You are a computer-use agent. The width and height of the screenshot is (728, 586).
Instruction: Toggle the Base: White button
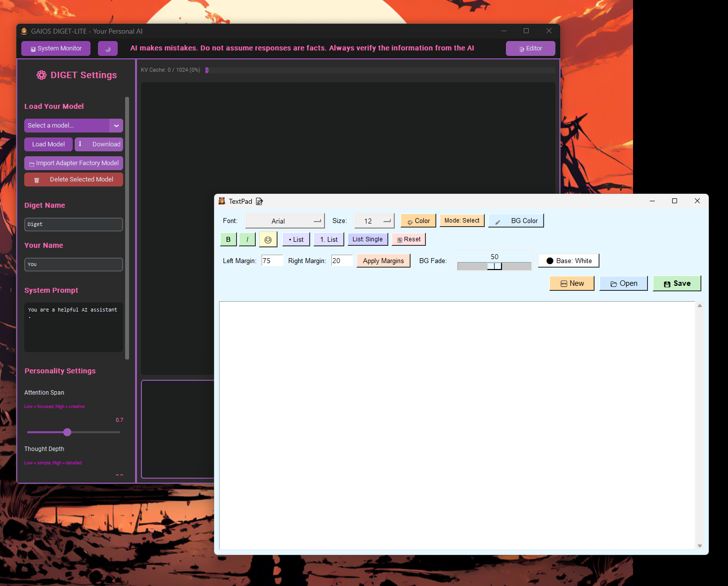[x=569, y=261]
